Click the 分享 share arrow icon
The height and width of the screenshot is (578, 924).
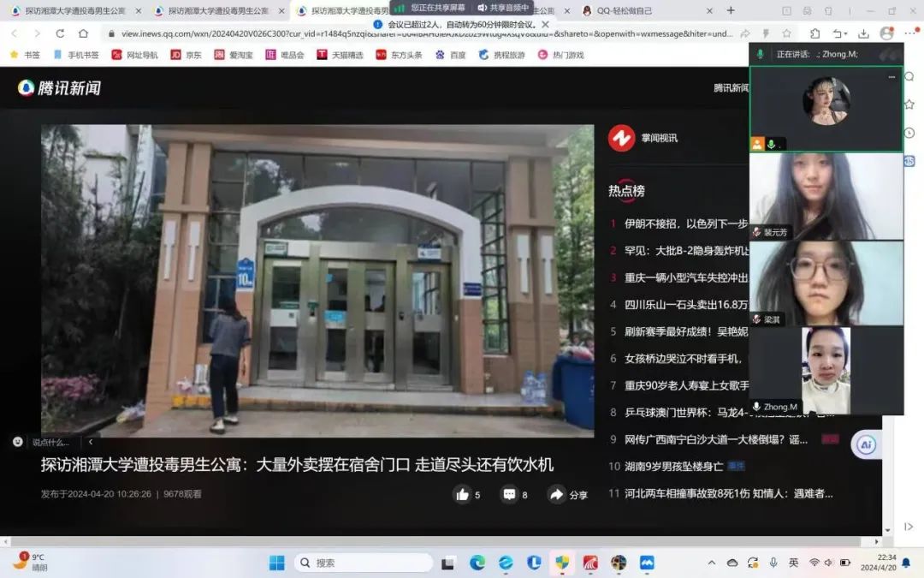coord(557,494)
